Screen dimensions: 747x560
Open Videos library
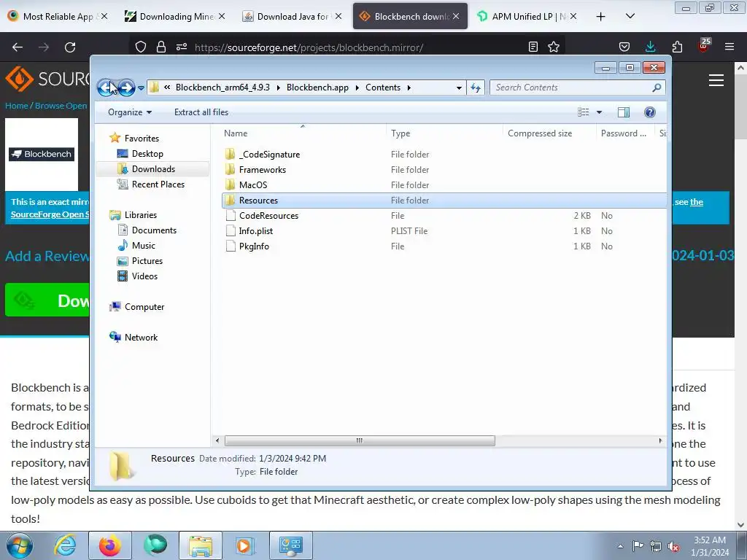point(144,276)
